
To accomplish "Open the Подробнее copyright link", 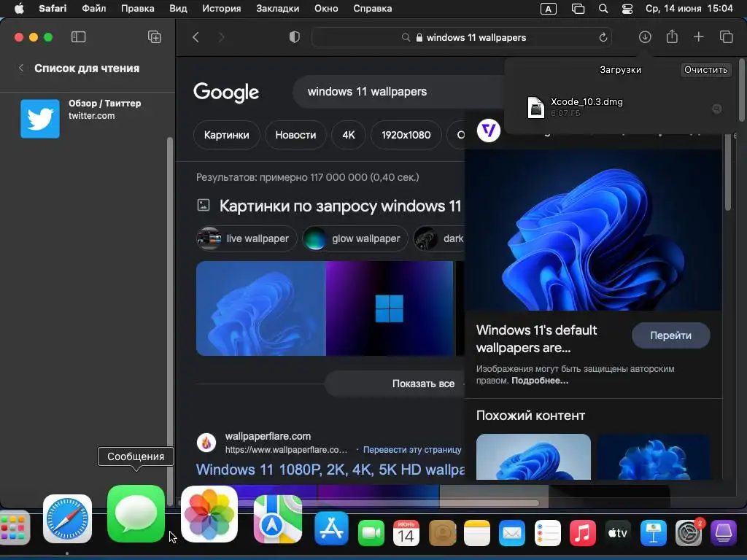I will point(540,381).
